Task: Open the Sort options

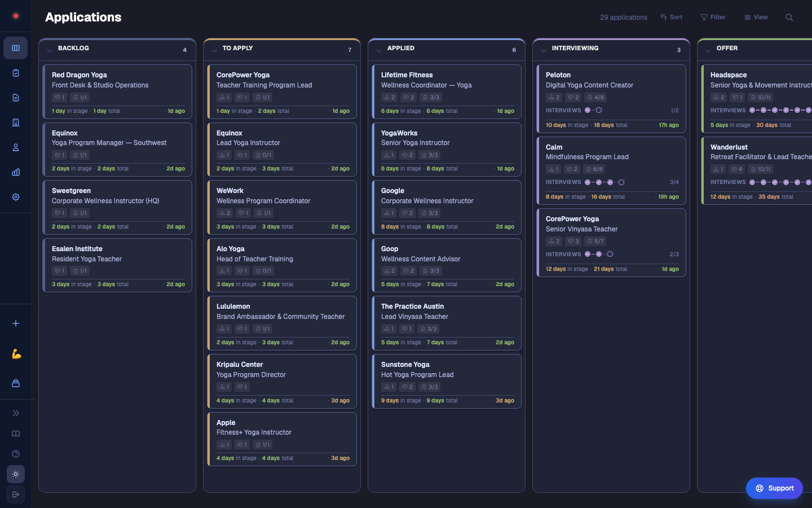Action: [671, 17]
